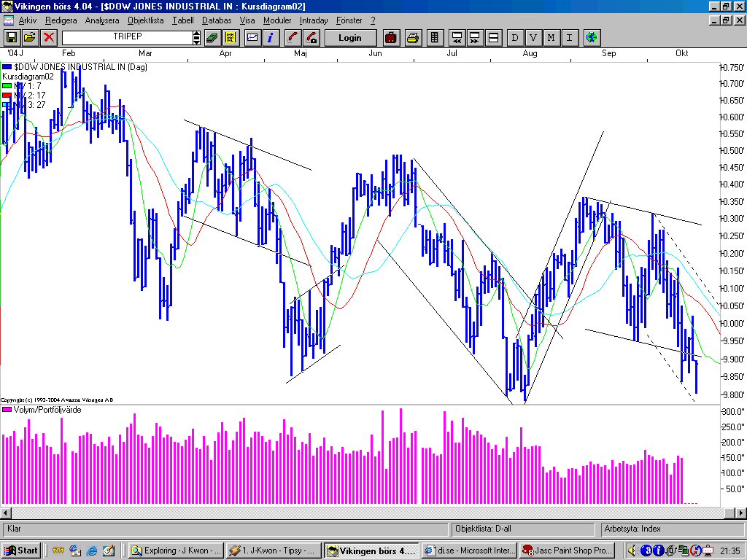Click the globe internet toolbar icon
This screenshot has height=560, width=747.
[x=592, y=38]
